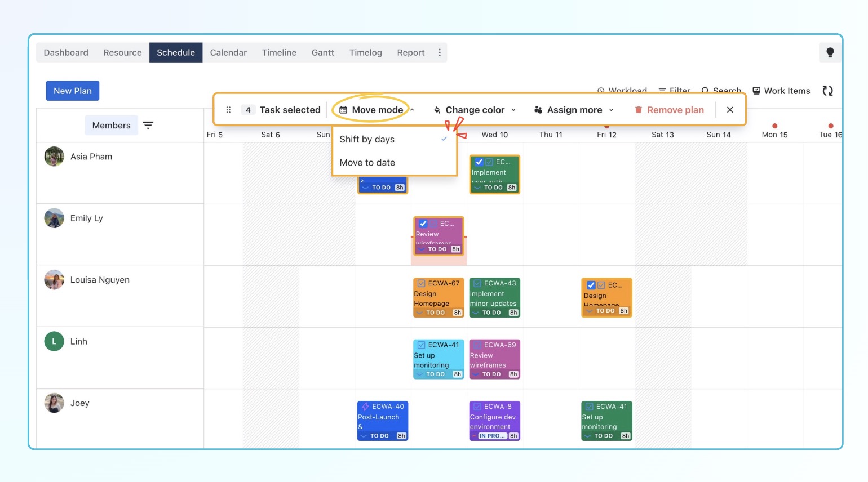This screenshot has height=482, width=868.
Task: Click the Members button
Action: pos(111,125)
